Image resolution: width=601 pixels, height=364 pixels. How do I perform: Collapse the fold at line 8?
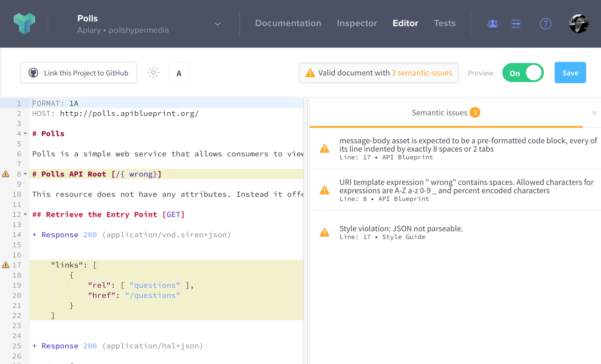coord(25,174)
